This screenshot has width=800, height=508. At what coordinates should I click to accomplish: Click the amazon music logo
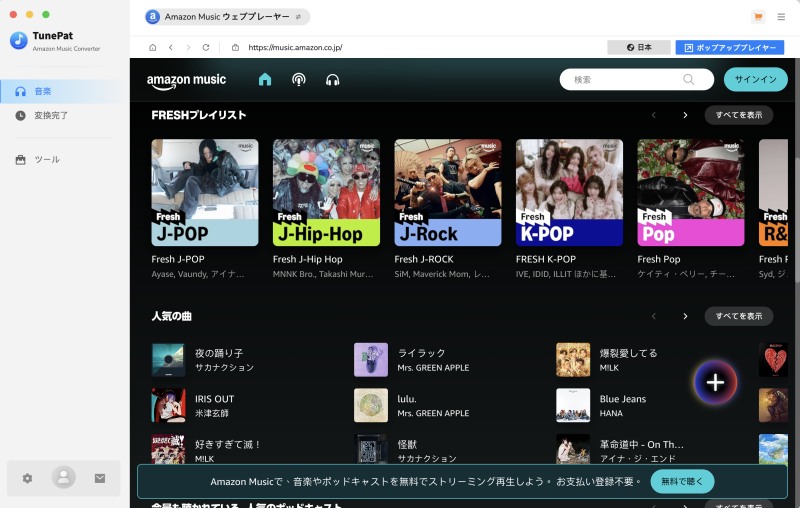(x=186, y=81)
